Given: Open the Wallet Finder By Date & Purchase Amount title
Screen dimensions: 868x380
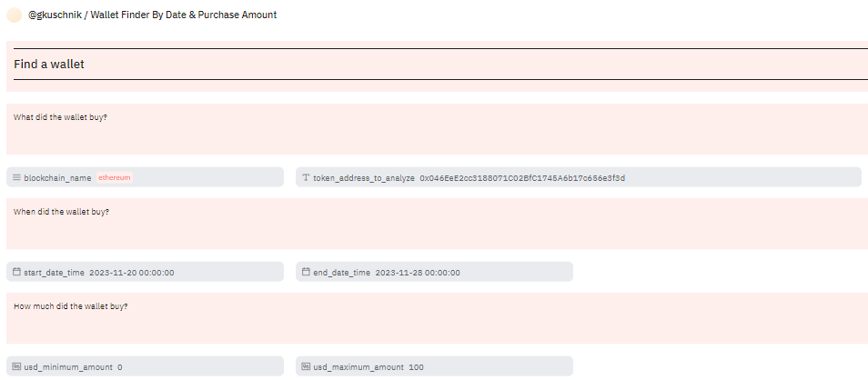Looking at the screenshot, I should click(183, 15).
